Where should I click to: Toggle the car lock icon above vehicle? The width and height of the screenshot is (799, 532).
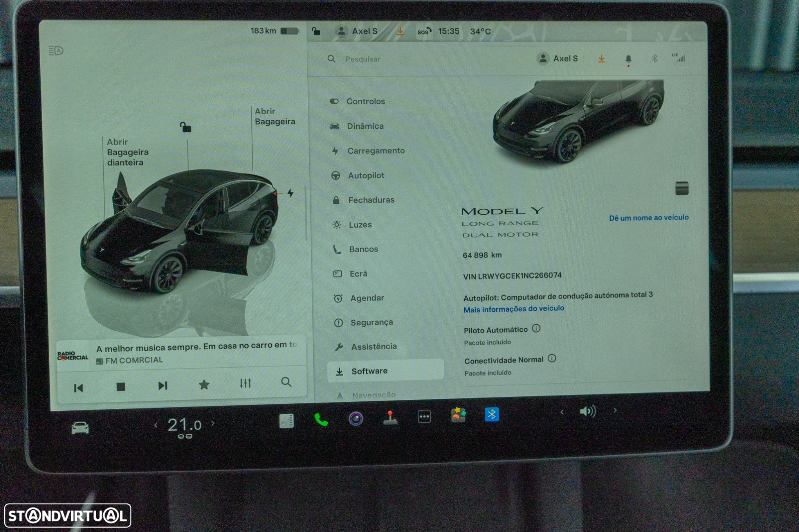[186, 127]
